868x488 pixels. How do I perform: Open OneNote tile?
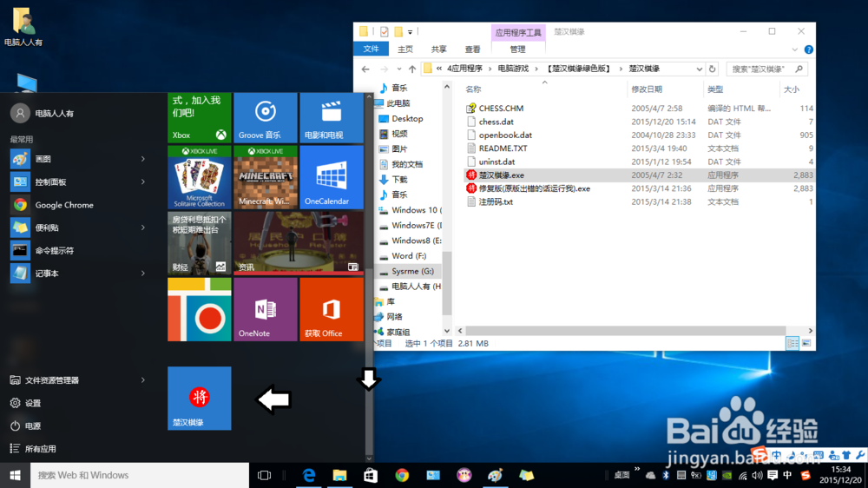point(265,309)
